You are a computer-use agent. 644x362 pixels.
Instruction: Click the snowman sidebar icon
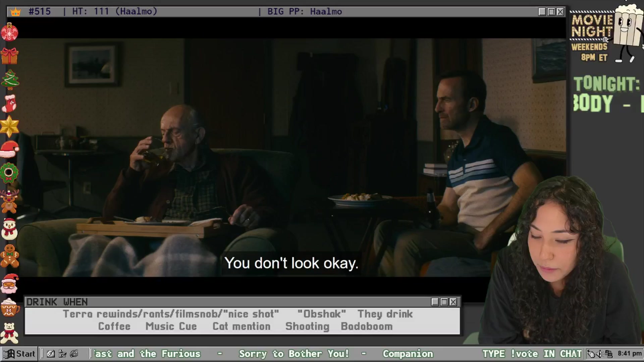pos(9,229)
